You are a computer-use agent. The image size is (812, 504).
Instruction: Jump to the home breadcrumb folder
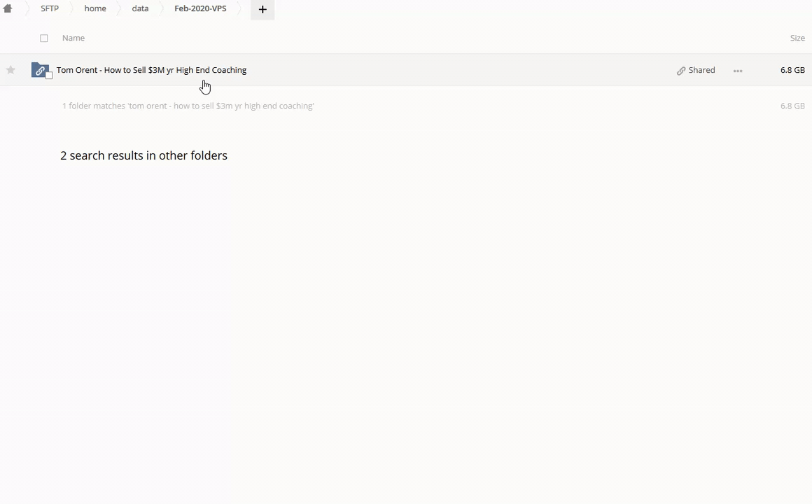[x=95, y=8]
